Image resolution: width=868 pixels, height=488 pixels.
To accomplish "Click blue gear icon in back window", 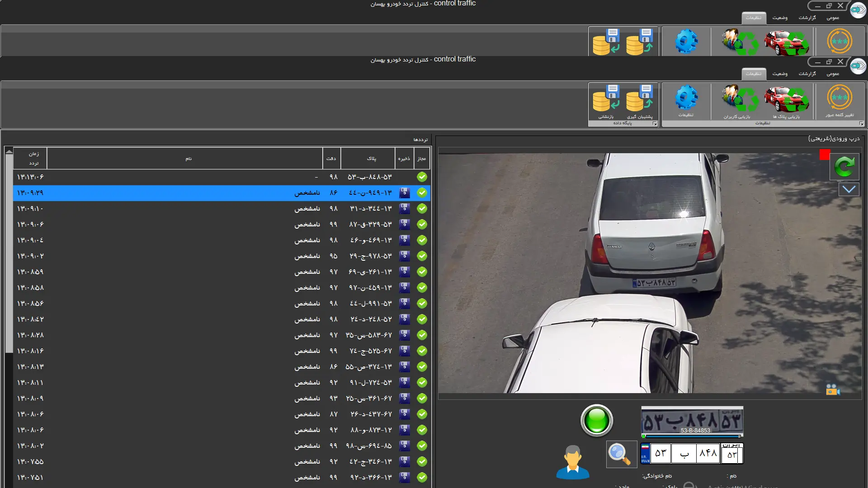I will pyautogui.click(x=686, y=41).
